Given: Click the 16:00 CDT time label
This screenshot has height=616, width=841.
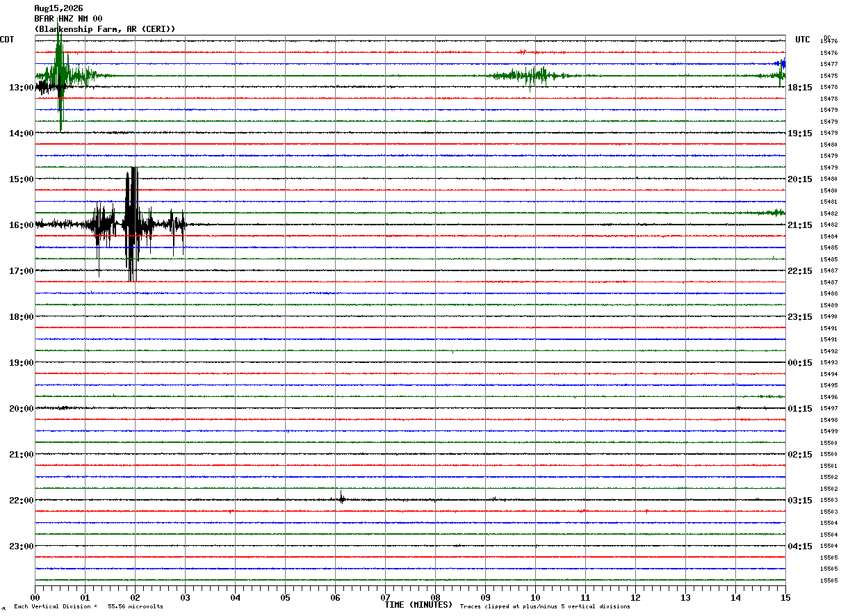Looking at the screenshot, I should [x=21, y=225].
